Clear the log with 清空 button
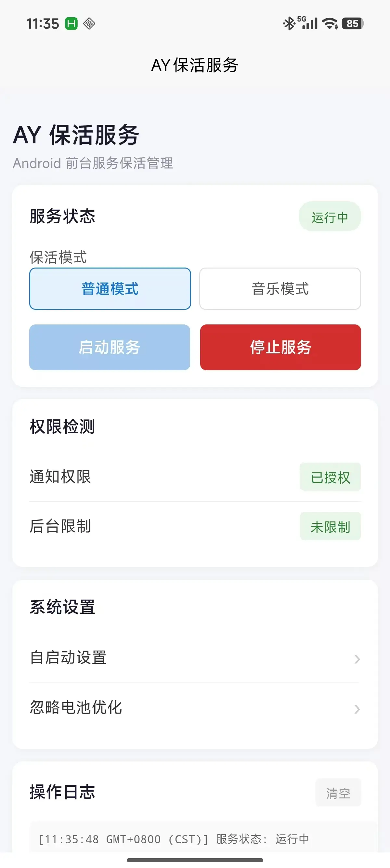Viewport: 390px width, 868px height. point(338,793)
